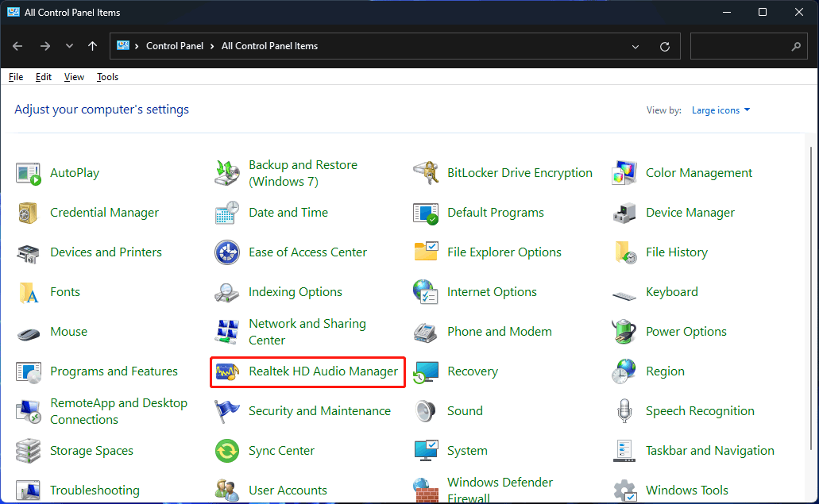Click the System monitor icon
The image size is (819, 504).
[426, 451]
